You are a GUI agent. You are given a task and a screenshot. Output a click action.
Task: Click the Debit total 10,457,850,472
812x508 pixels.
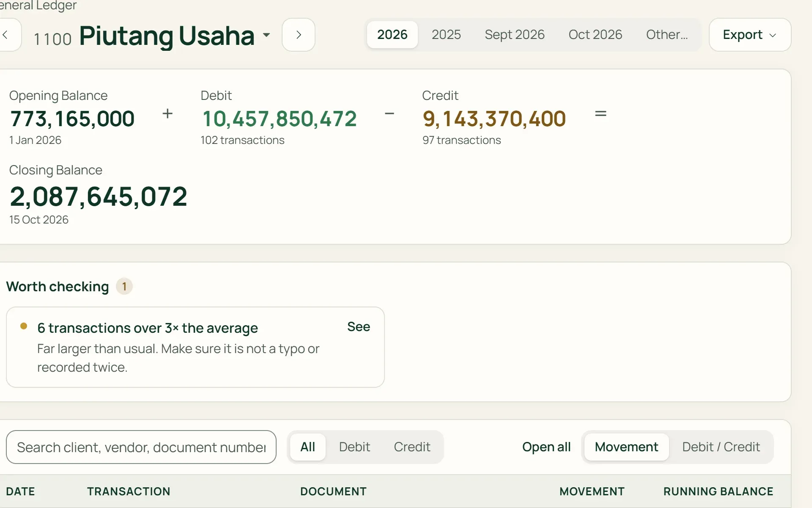click(x=279, y=119)
